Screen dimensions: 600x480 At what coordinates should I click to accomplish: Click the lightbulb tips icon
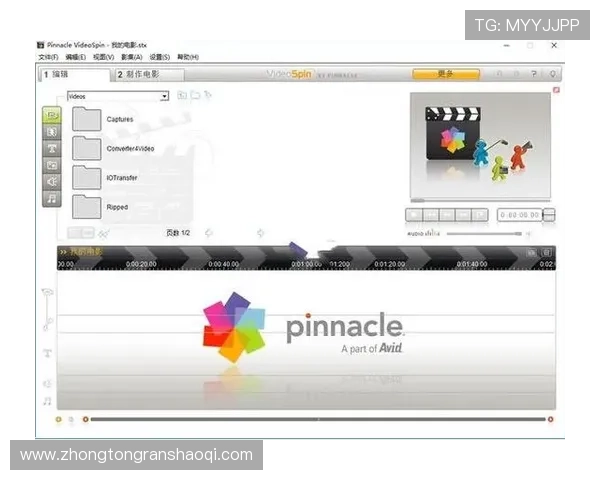(x=552, y=74)
